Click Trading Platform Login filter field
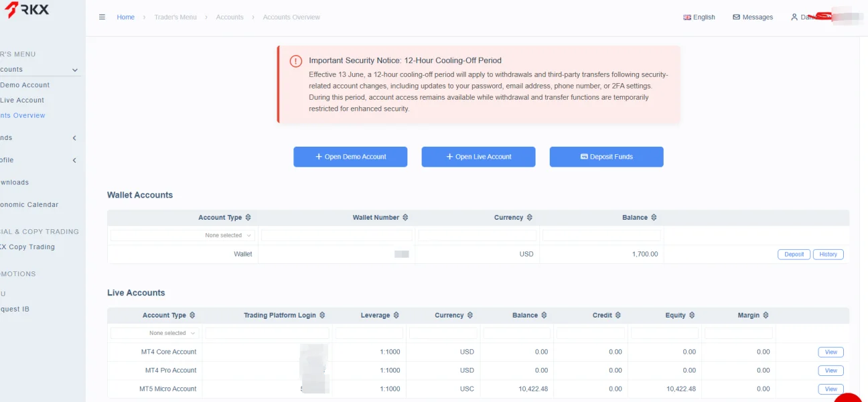Screen dimensions: 868x402 pyautogui.click(x=267, y=333)
